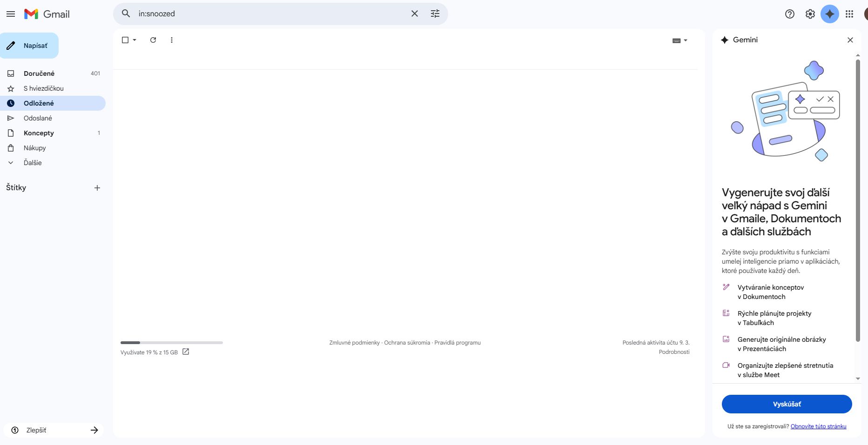Open the three-dot more options menu
868x445 pixels.
(x=172, y=40)
